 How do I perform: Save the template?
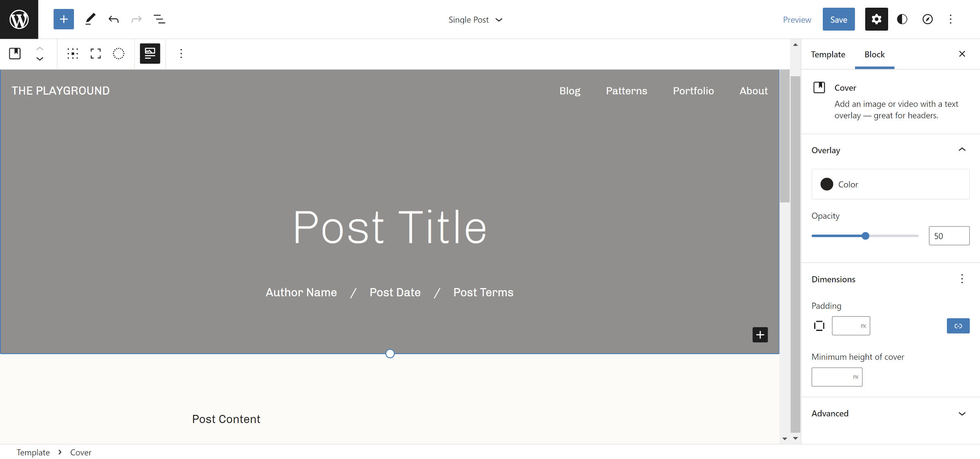(839, 19)
